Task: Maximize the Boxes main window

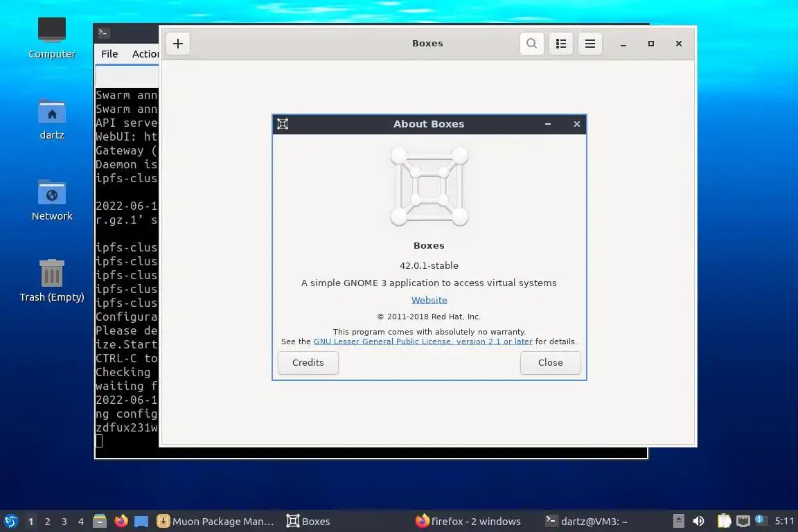Action: (x=651, y=44)
